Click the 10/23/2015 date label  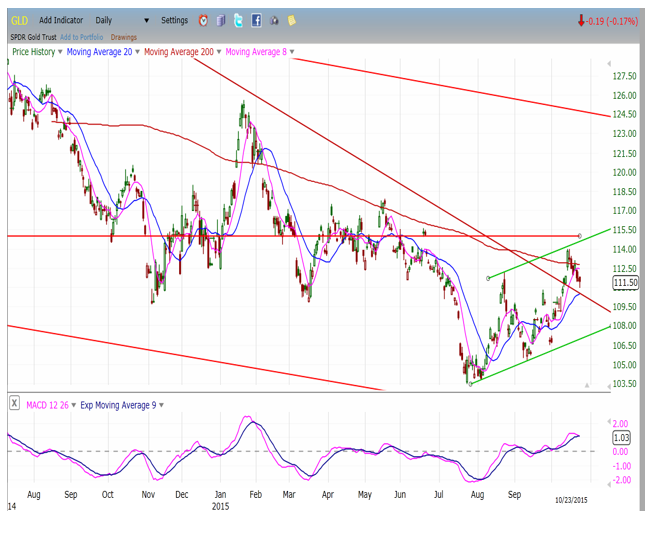(571, 500)
